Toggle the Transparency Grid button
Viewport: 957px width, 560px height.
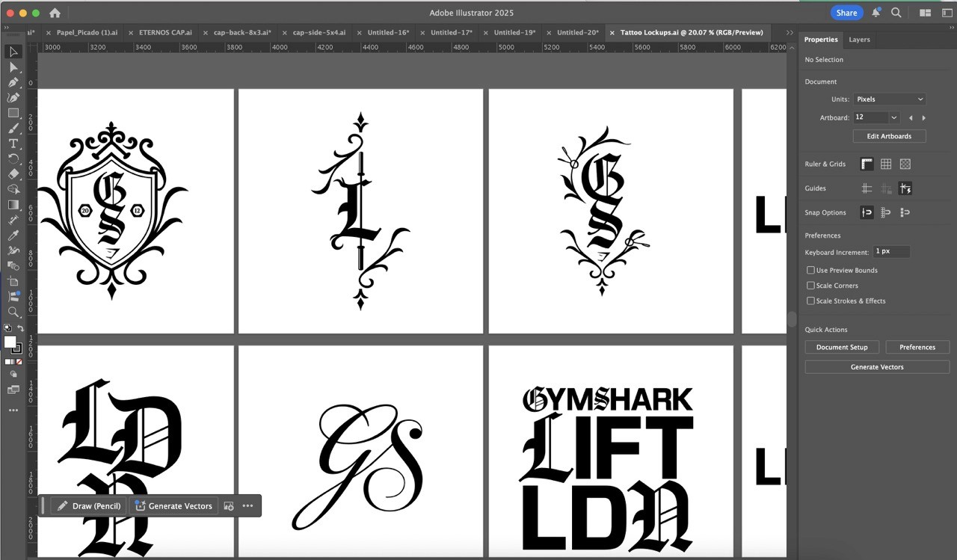[x=905, y=164]
